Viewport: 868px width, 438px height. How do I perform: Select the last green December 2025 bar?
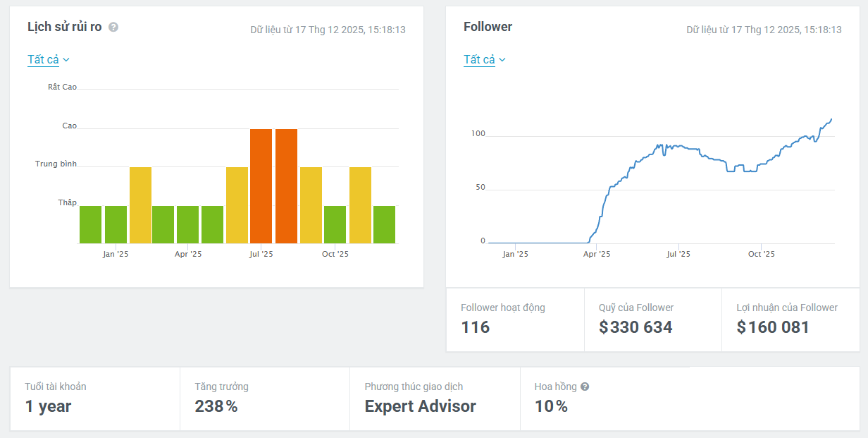click(x=384, y=224)
